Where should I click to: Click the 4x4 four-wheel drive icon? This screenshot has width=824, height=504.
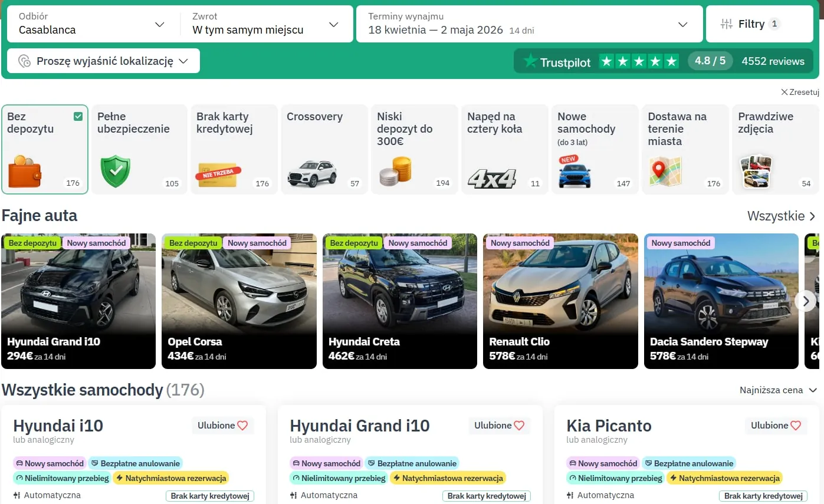[x=491, y=178]
